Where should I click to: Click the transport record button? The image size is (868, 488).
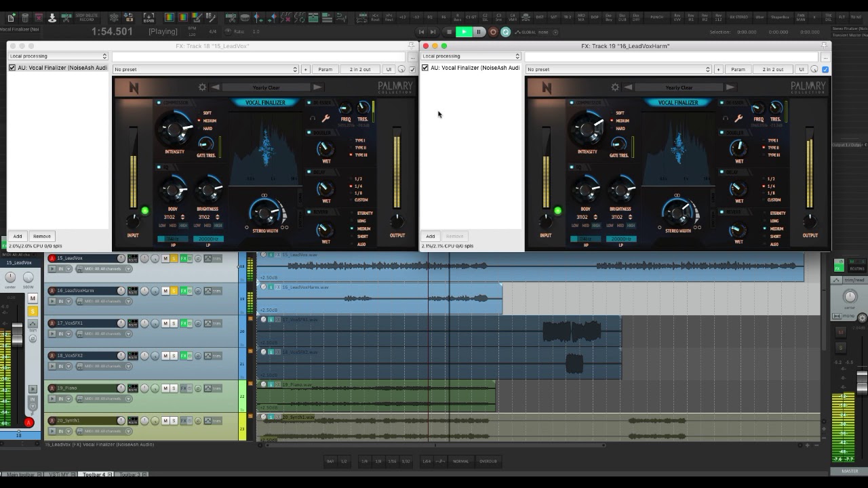click(493, 32)
